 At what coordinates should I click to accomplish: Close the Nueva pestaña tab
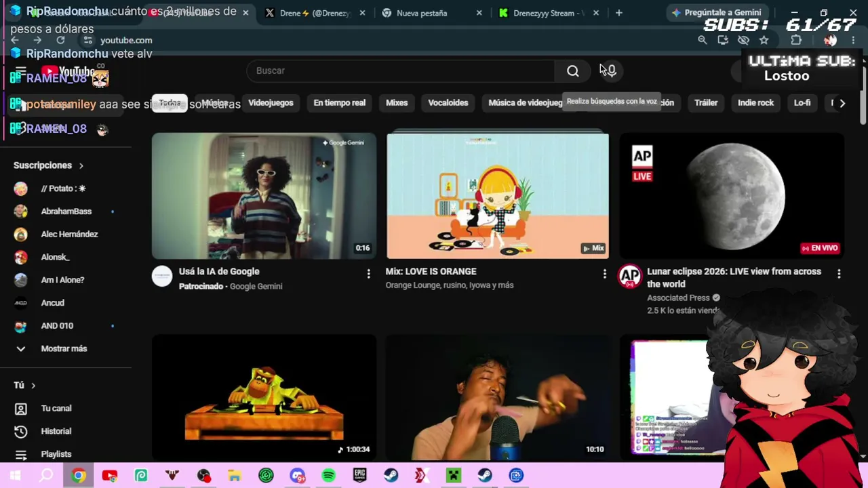coord(479,13)
